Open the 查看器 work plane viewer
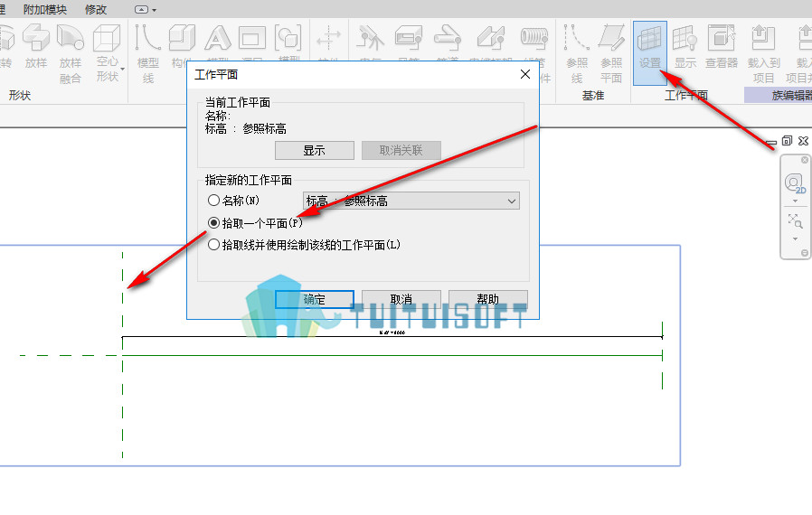This screenshot has width=812, height=515. pyautogui.click(x=722, y=47)
